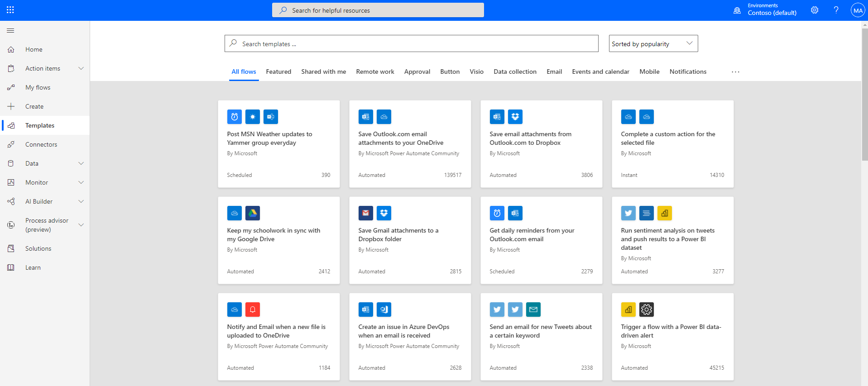Open Save Outlook.com email attachments to OneDrive template

point(410,144)
